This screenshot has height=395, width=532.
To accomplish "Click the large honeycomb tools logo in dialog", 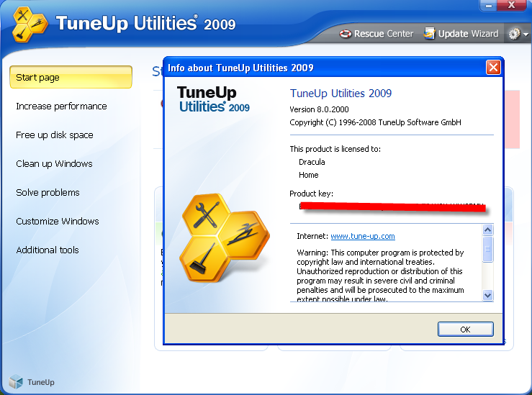I will [225, 237].
